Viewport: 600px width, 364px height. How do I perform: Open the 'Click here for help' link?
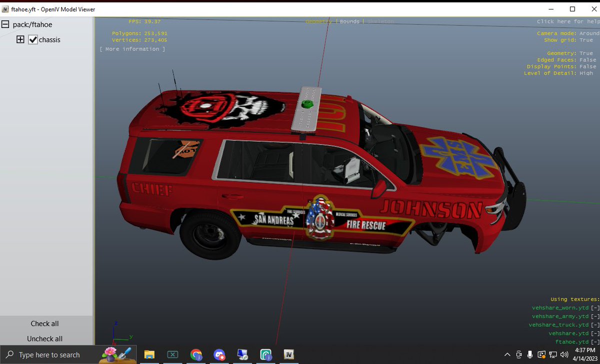tap(568, 21)
